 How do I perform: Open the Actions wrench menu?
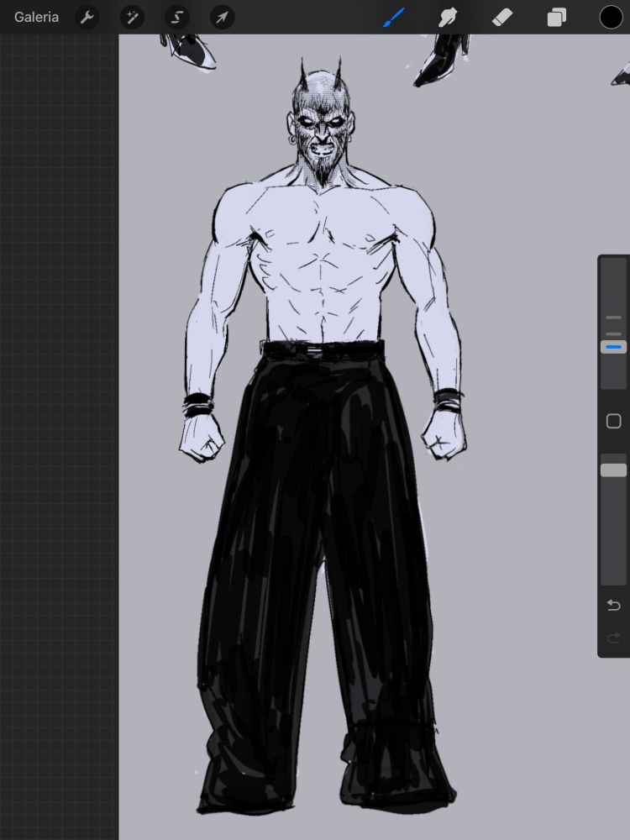tap(87, 18)
